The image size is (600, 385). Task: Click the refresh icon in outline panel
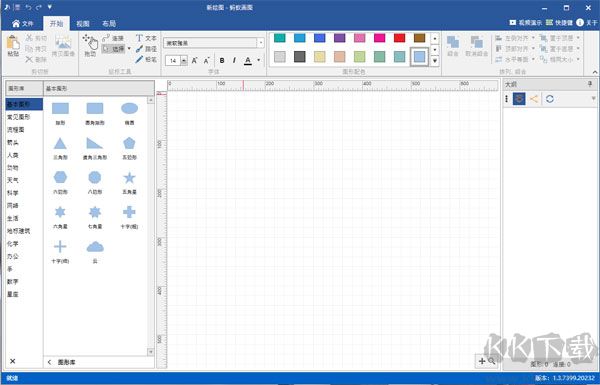tap(550, 99)
